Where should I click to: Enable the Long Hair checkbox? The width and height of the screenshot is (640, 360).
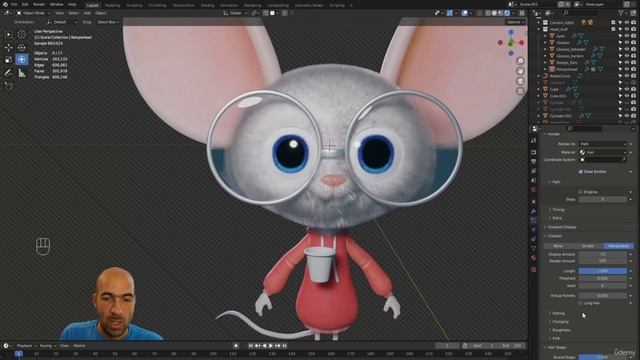point(580,303)
